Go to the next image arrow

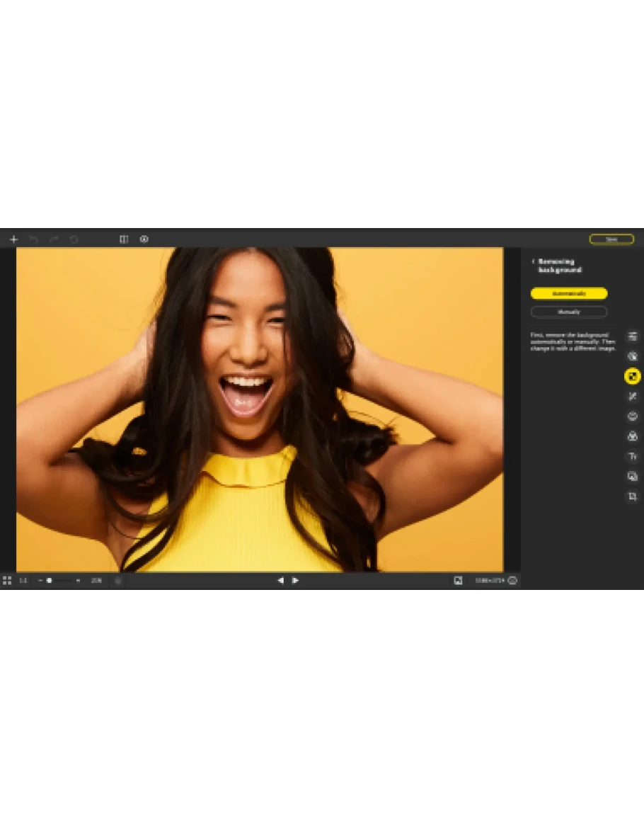pyautogui.click(x=296, y=581)
